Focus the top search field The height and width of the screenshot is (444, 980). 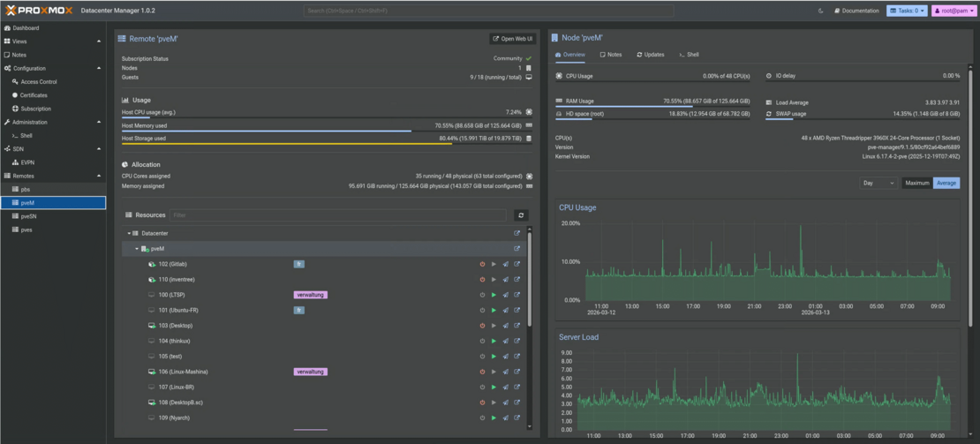pos(489,11)
